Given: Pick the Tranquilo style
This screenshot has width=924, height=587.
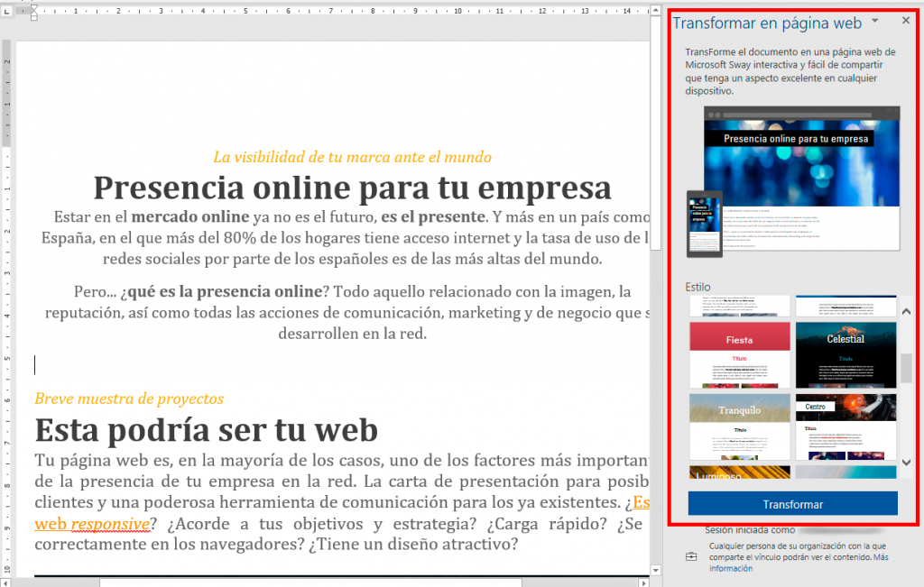Looking at the screenshot, I should point(740,426).
